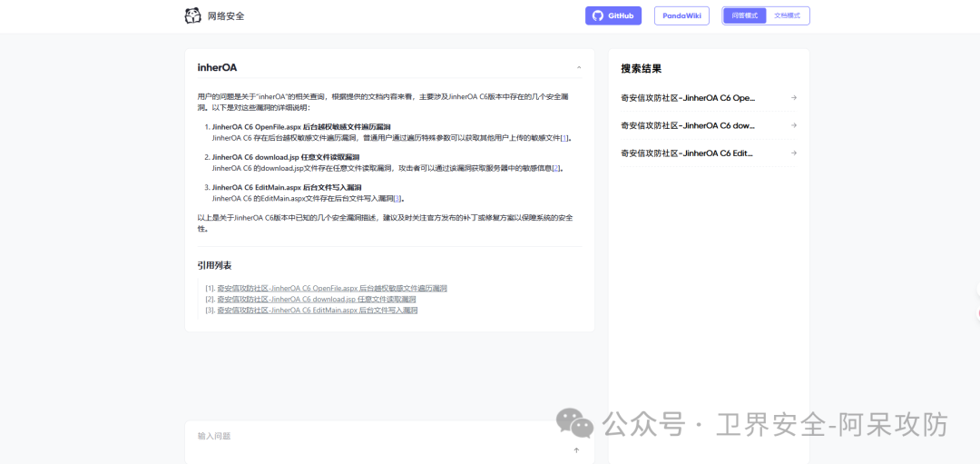Open citation [3] link in answer
Image resolution: width=980 pixels, height=464 pixels.
[397, 198]
